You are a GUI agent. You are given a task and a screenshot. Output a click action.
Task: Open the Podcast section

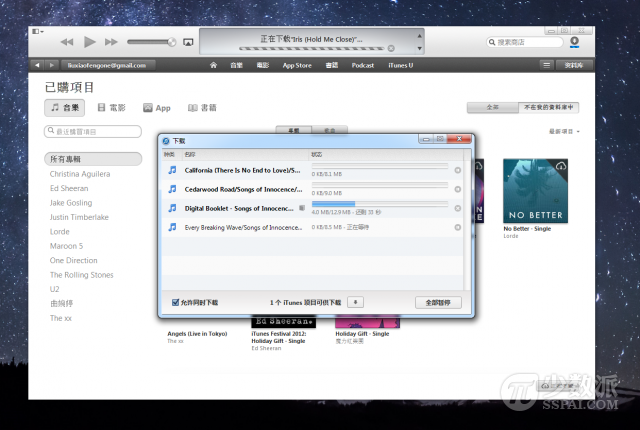pos(363,65)
